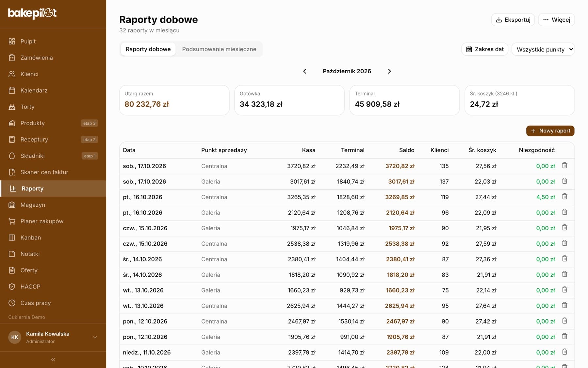Click the Nowy raport button
Image resolution: width=588 pixels, height=368 pixels.
(x=550, y=131)
